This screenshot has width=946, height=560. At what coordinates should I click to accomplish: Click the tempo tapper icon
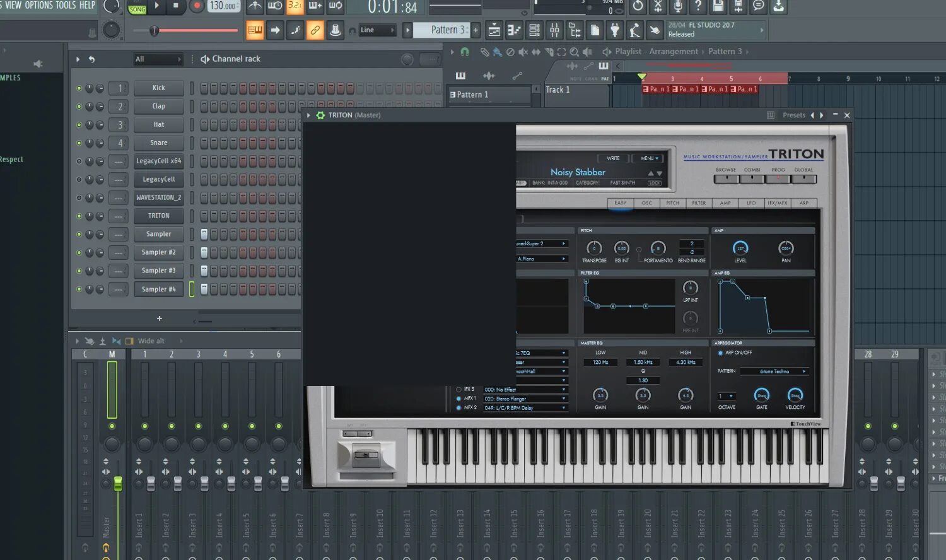(x=635, y=30)
